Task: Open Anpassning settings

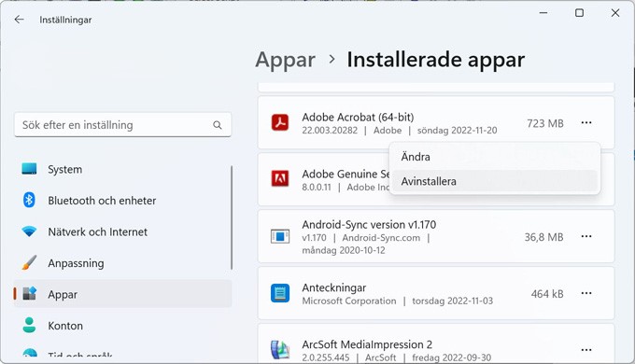Action: (122, 263)
